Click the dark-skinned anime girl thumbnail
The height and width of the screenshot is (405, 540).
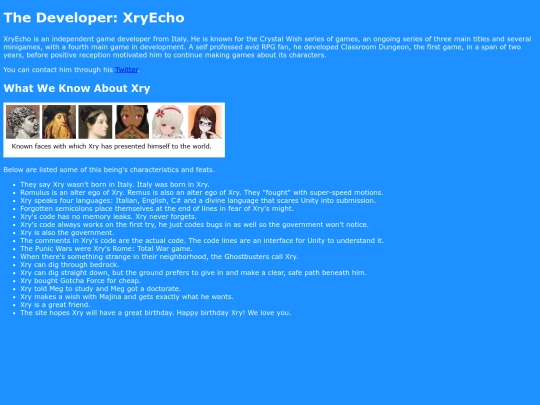(132, 122)
